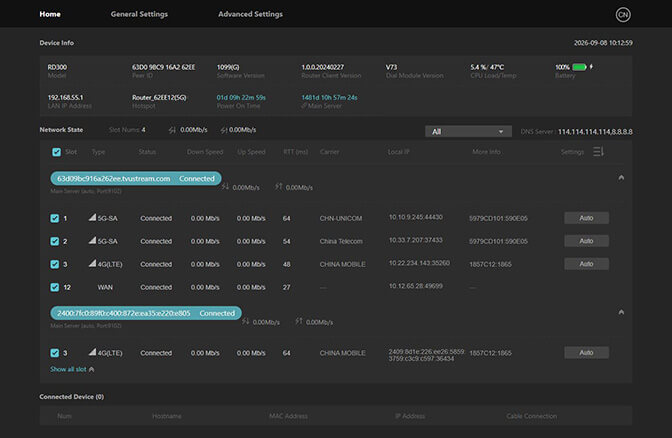Viewport: 672px width, 438px height.
Task: Click CHN-UNICOM carrier cell
Action: (x=341, y=218)
